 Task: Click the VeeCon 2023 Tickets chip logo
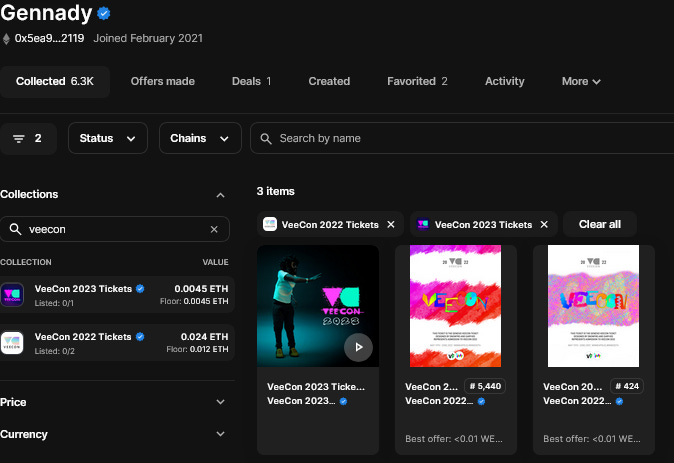pyautogui.click(x=423, y=224)
